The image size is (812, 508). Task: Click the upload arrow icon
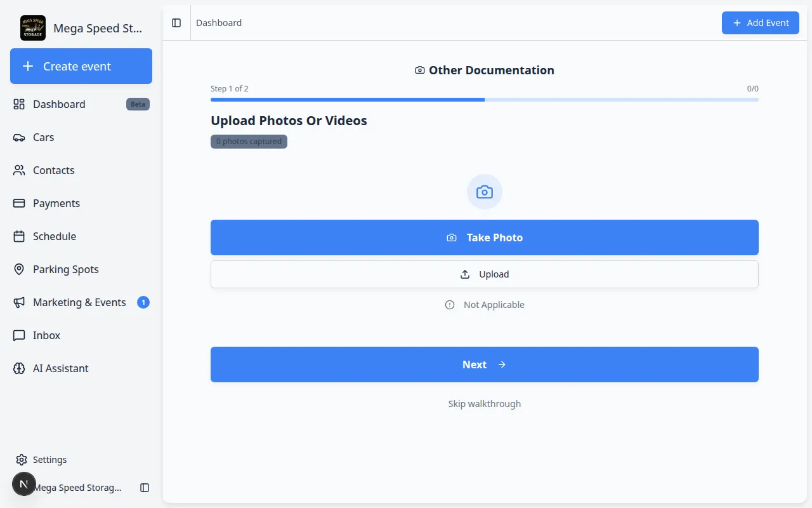465,274
